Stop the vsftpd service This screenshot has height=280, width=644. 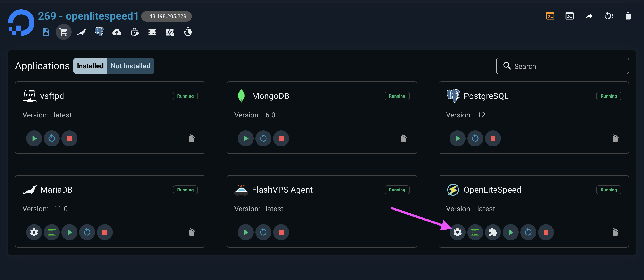69,138
